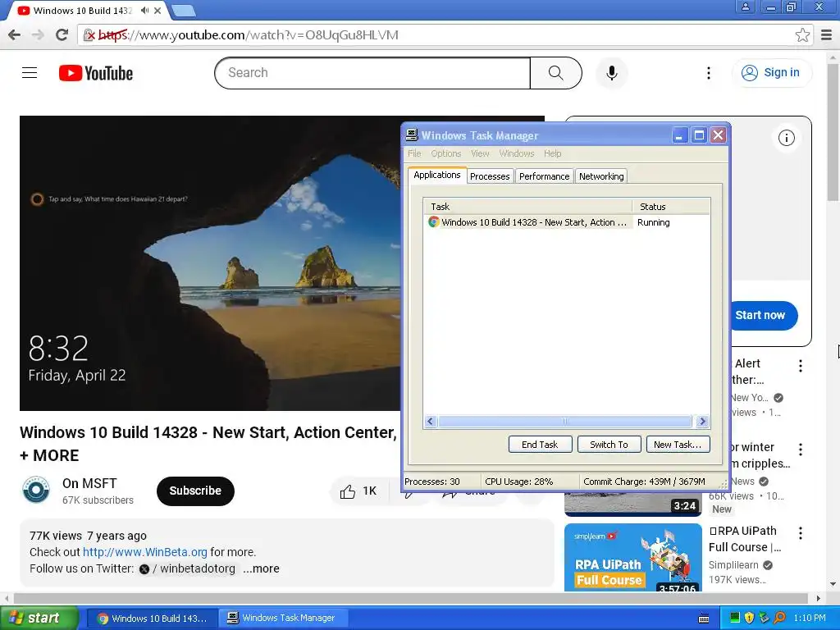The height and width of the screenshot is (630, 840).
Task: Open options for winter storm video
Action: tap(800, 449)
